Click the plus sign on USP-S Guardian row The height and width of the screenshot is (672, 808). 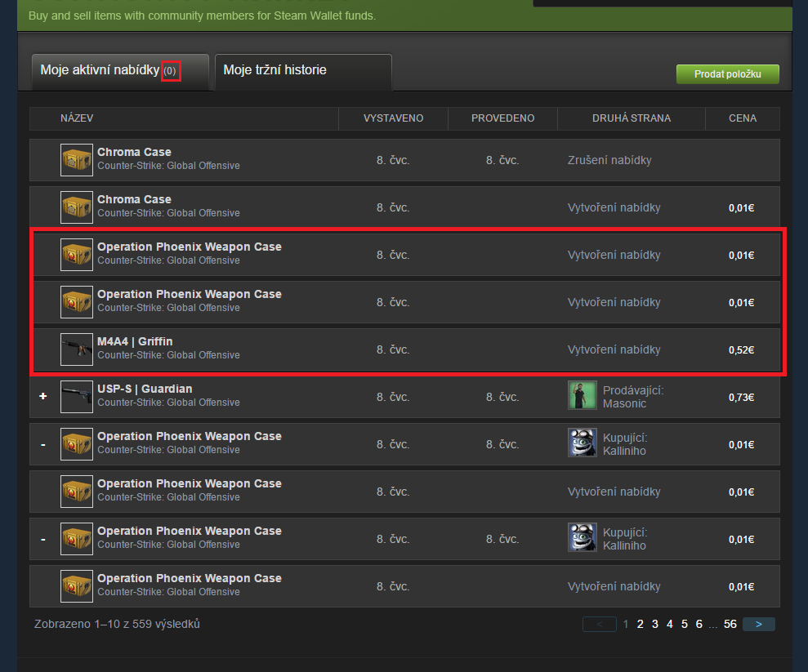tap(43, 396)
